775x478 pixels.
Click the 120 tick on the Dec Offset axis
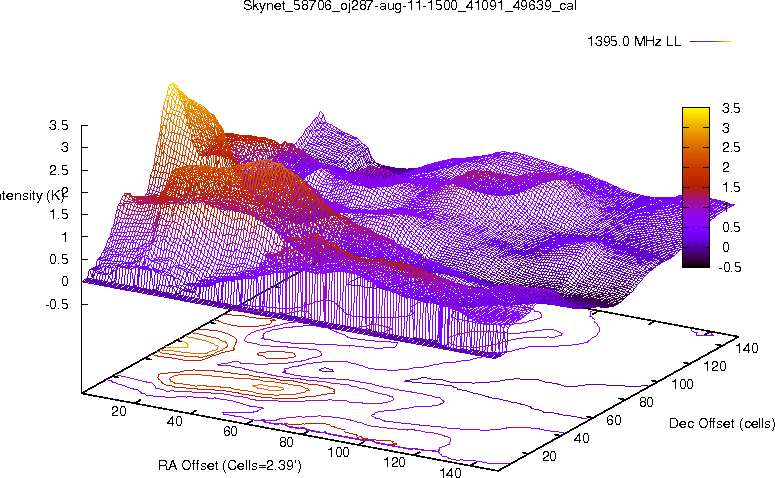point(715,366)
